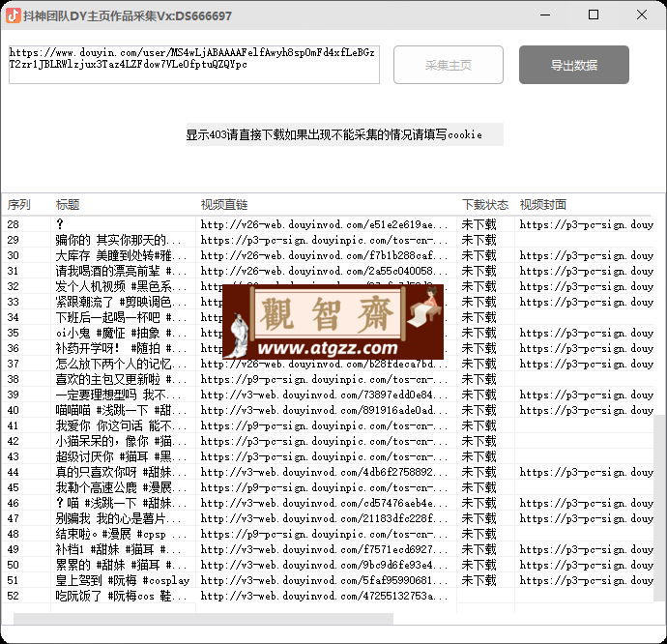This screenshot has width=667, height=644.
Task: Select row titled 补档1 #甜妹 #猫耳
Action: coord(328,549)
